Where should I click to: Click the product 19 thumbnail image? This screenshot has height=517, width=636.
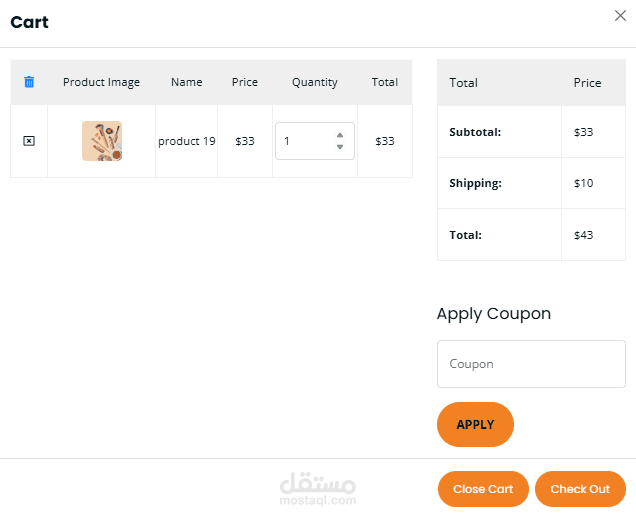coord(102,141)
